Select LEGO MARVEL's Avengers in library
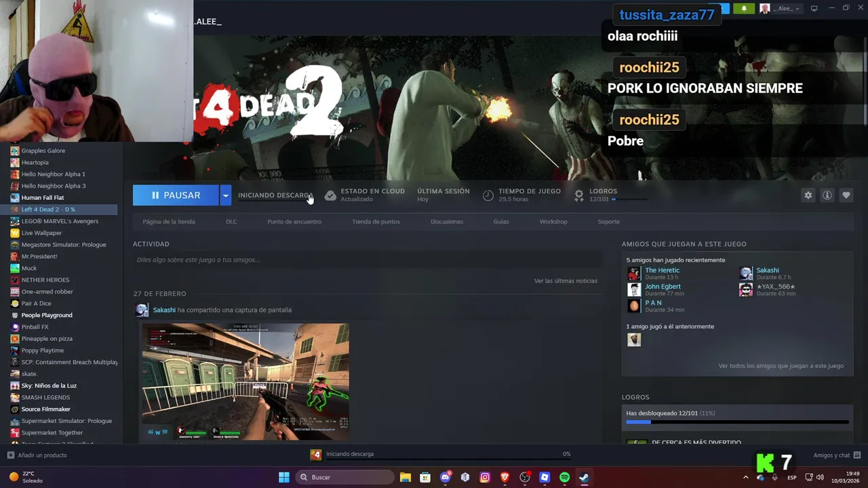Image resolution: width=868 pixels, height=488 pixels. tap(59, 221)
